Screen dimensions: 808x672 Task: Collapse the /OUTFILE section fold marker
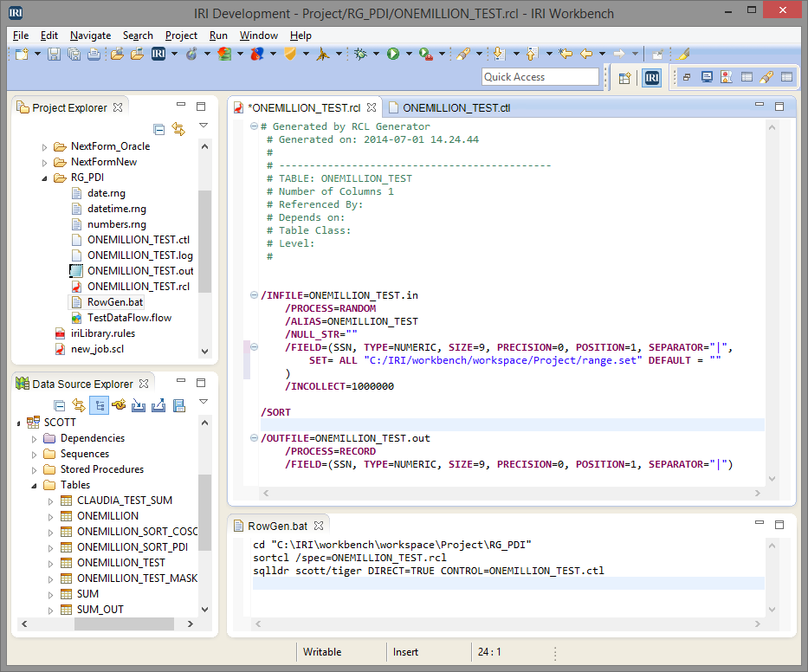(x=254, y=438)
